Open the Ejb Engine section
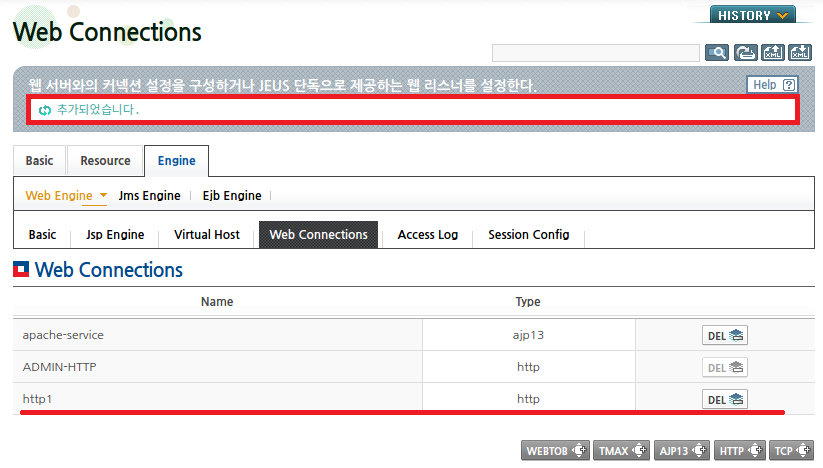Image resolution: width=823 pixels, height=468 pixels. [232, 196]
